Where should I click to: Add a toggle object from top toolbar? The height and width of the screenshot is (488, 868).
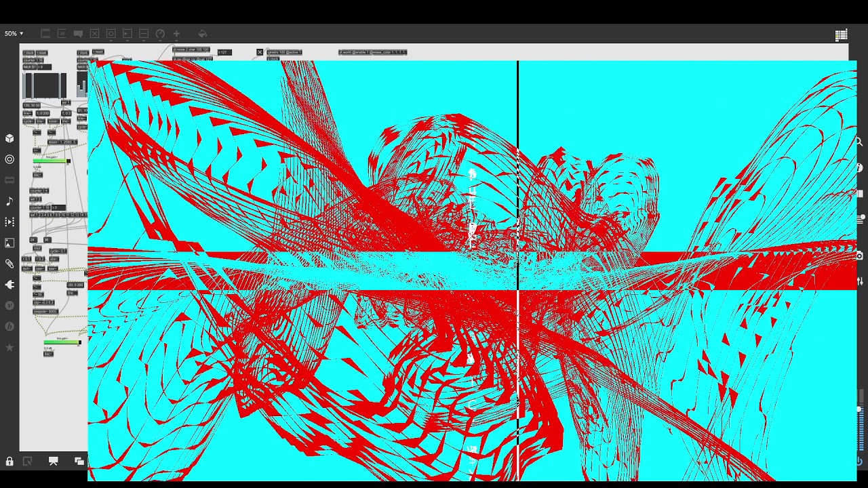coord(94,33)
